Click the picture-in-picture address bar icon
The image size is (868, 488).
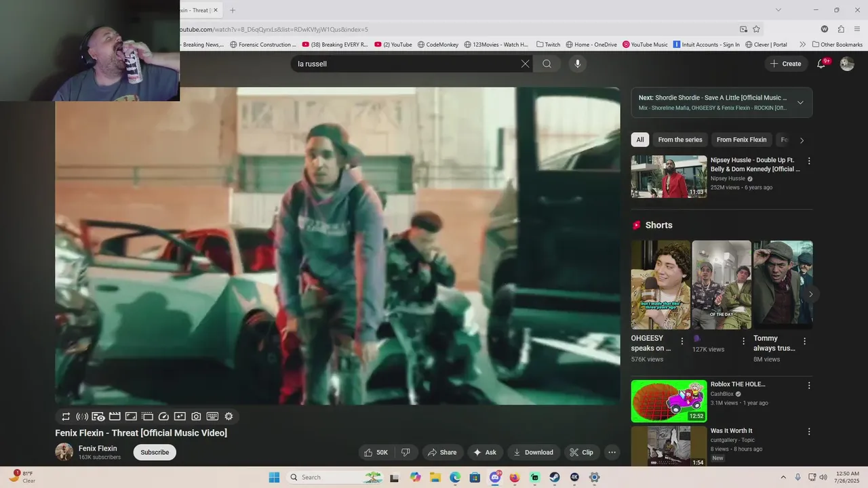744,29
